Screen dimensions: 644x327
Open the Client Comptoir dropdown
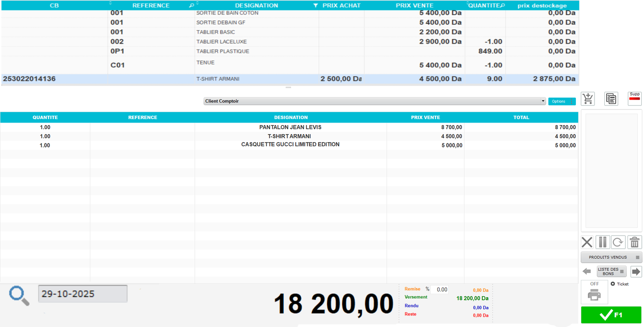(543, 101)
